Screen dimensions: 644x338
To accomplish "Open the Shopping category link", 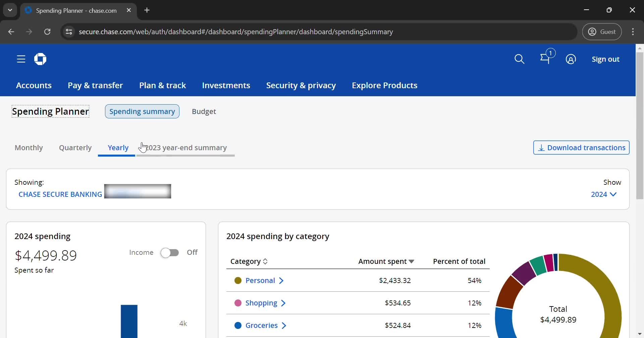I will [261, 303].
